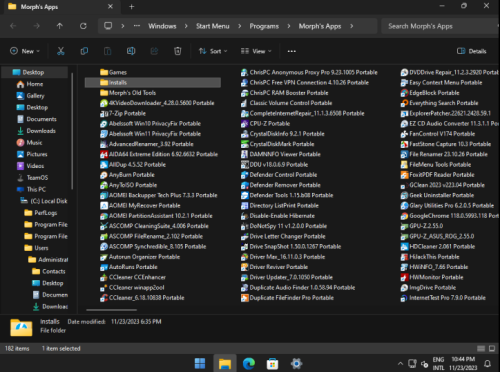This screenshot has width=500, height=372.
Task: Expand chevron after Windows breadcrumb
Action: [x=186, y=26]
